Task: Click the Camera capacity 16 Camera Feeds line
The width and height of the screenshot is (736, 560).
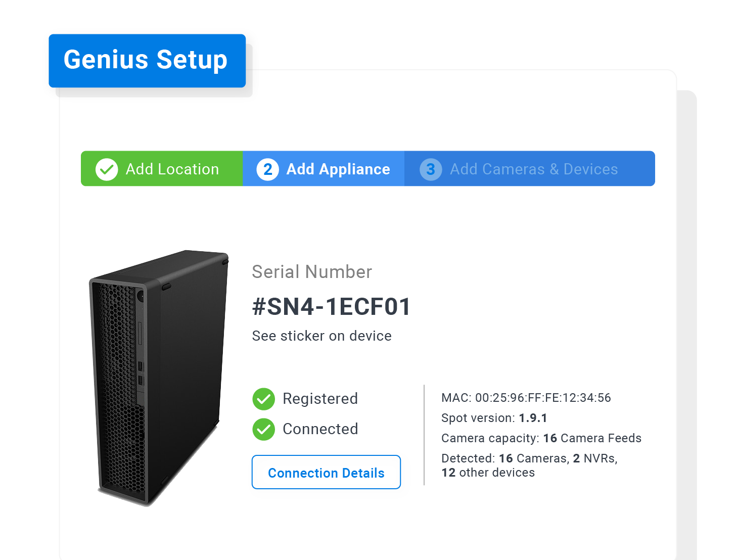Action: point(541,438)
